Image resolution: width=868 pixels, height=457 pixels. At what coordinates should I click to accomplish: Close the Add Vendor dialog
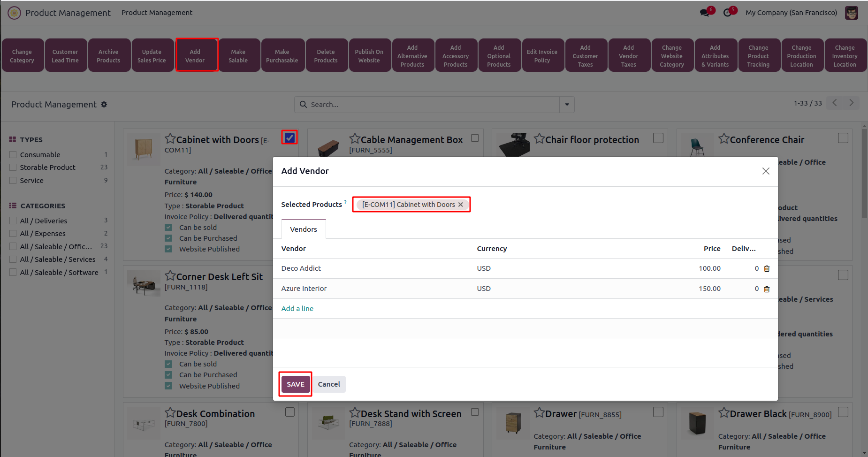tap(766, 171)
